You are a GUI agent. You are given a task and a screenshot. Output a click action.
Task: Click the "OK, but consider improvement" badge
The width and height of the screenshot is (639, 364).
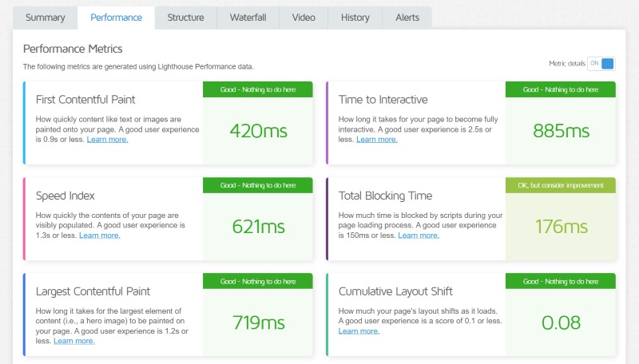(560, 185)
